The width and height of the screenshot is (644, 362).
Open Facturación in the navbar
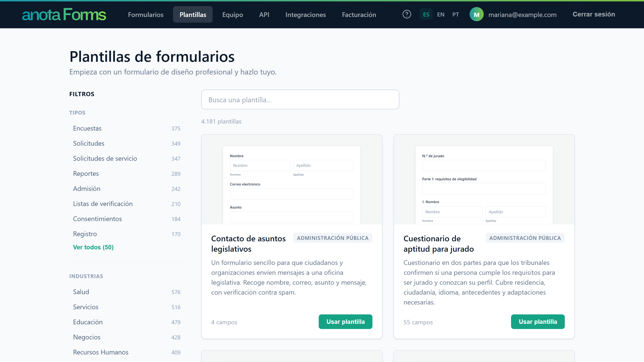(359, 15)
